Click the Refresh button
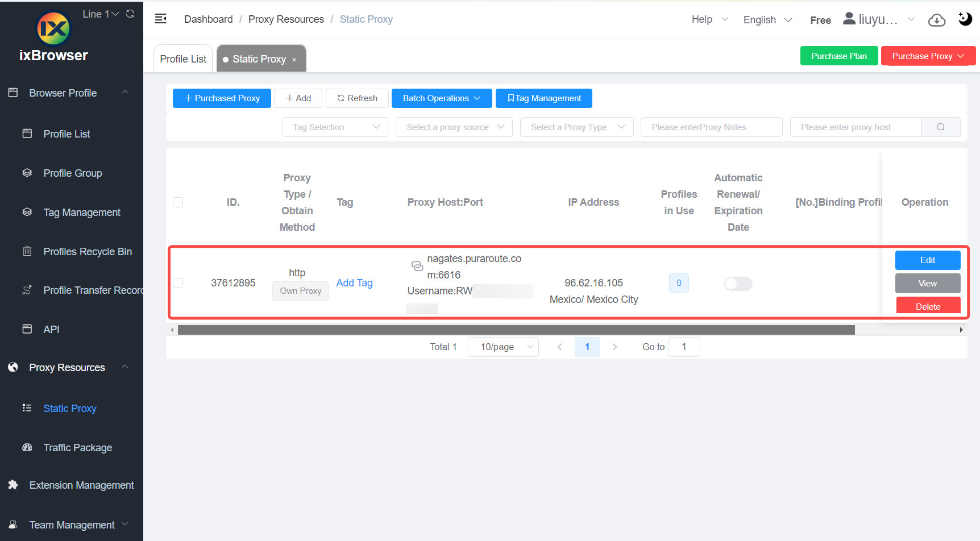Viewport: 980px width, 541px height. [x=357, y=98]
